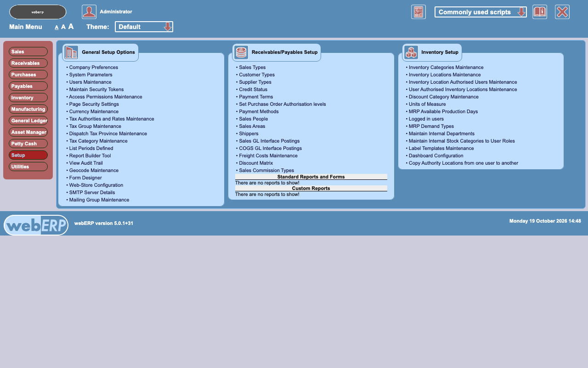Viewport: 588px width, 368px height.
Task: Click the weberp company logo badge
Action: coord(38,12)
